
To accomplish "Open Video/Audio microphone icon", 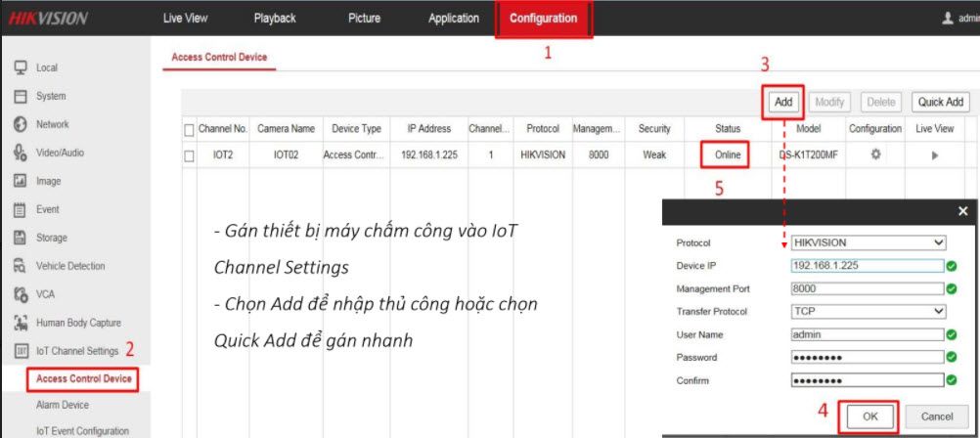I will click(x=21, y=153).
